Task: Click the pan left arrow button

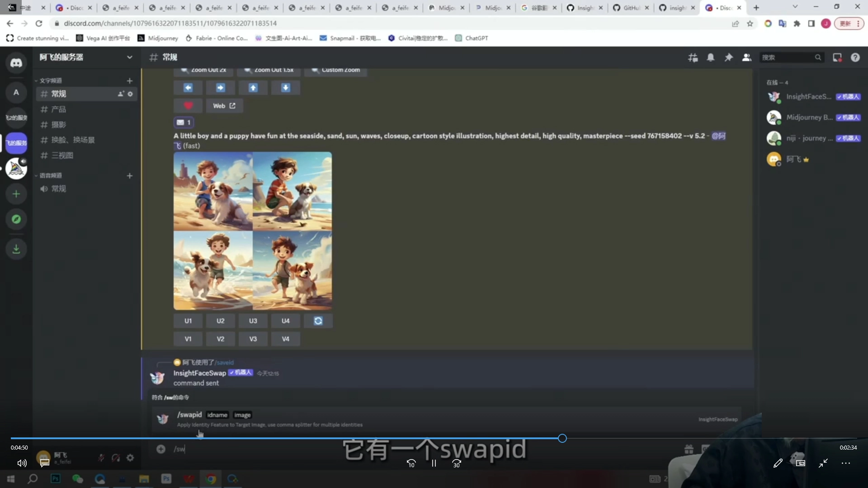Action: pos(188,88)
